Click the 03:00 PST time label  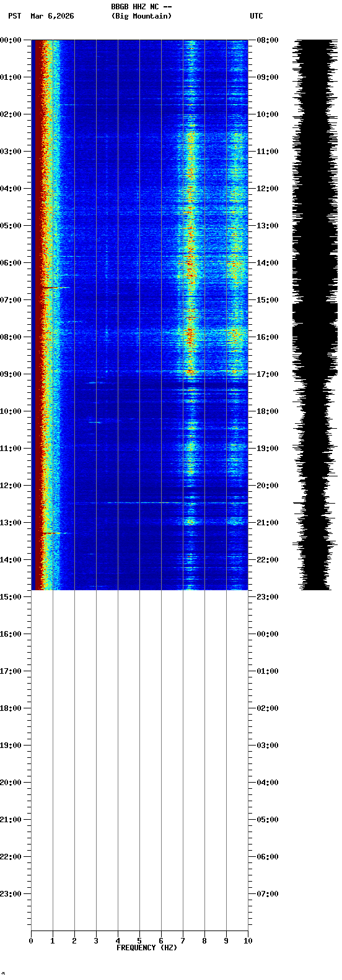click(11, 152)
